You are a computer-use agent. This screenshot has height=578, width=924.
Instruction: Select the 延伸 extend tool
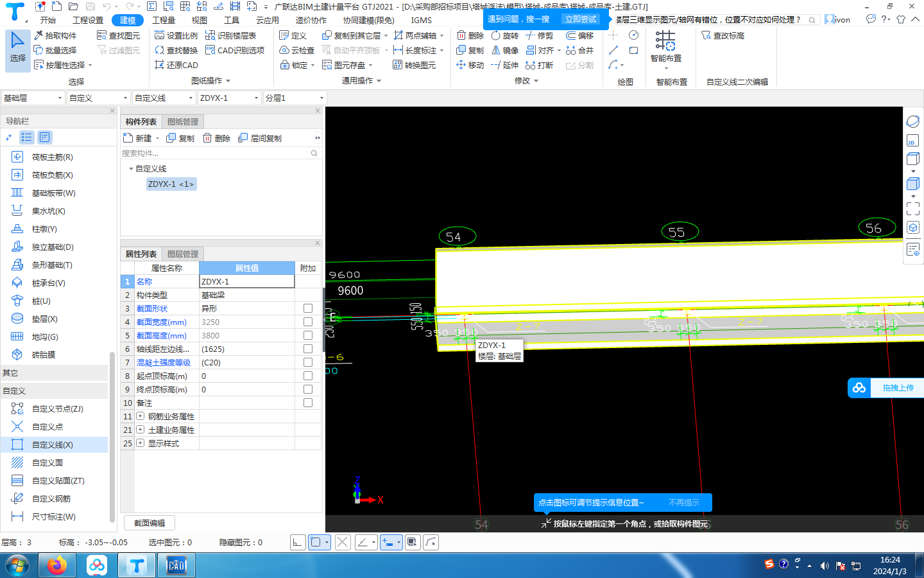[x=504, y=65]
